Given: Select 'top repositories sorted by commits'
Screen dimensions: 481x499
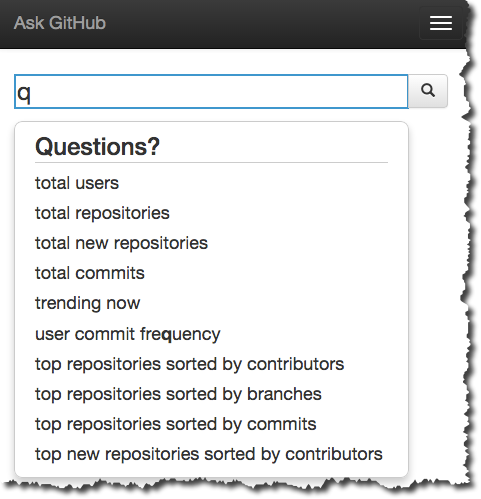Looking at the screenshot, I should [x=176, y=424].
